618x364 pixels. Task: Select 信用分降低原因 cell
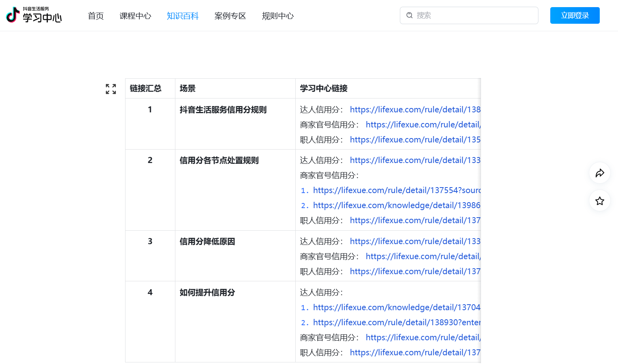(235, 256)
